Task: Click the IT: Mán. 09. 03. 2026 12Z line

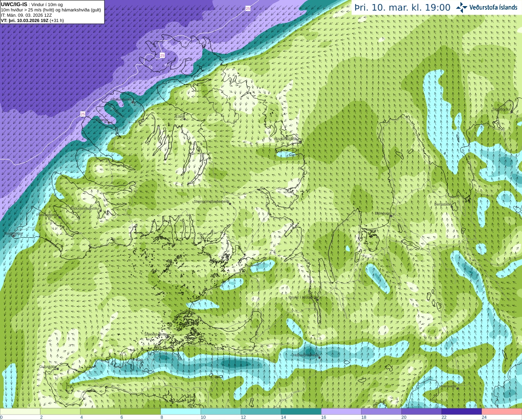Action: [x=26, y=15]
